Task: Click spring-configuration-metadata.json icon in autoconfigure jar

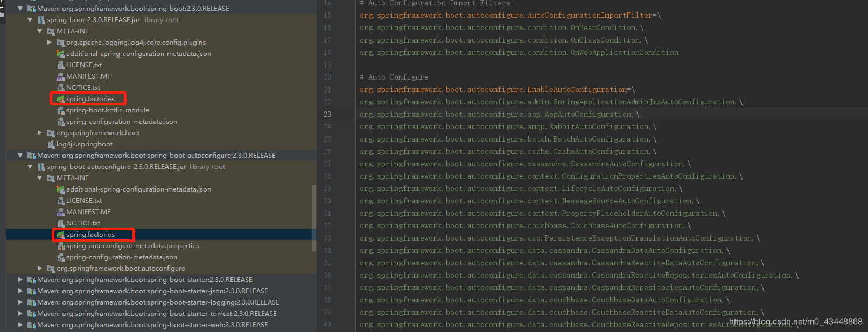Action: coord(60,257)
